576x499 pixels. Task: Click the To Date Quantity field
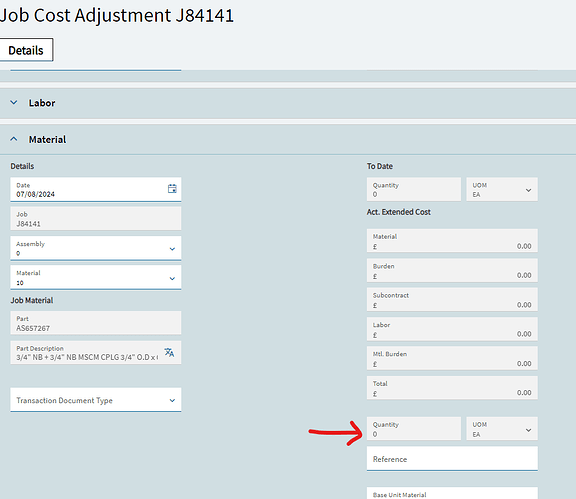[x=414, y=189]
